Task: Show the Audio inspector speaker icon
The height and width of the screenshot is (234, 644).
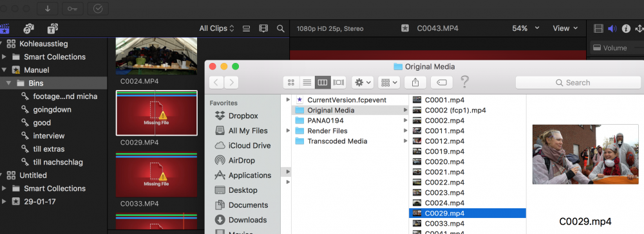Action: coord(612,28)
